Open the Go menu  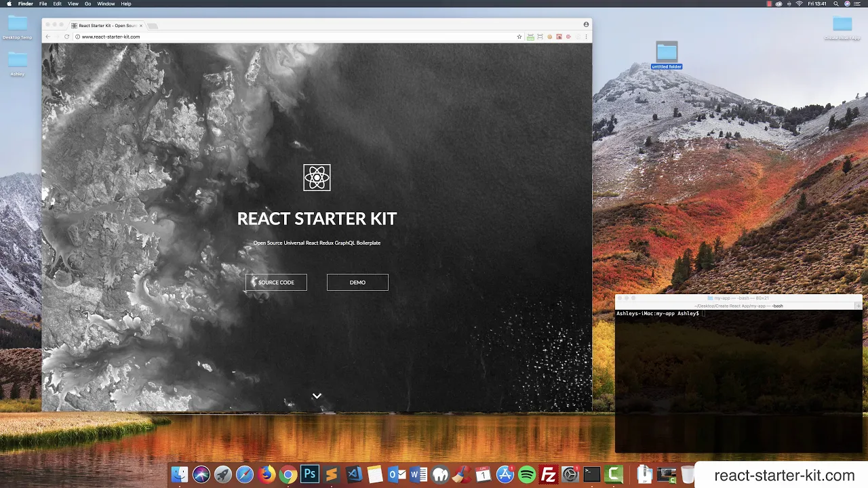88,4
